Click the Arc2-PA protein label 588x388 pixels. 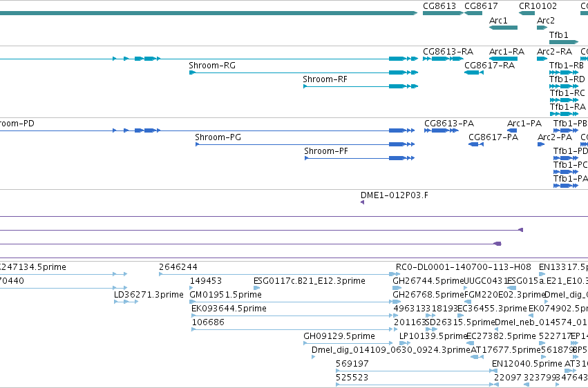click(x=555, y=137)
